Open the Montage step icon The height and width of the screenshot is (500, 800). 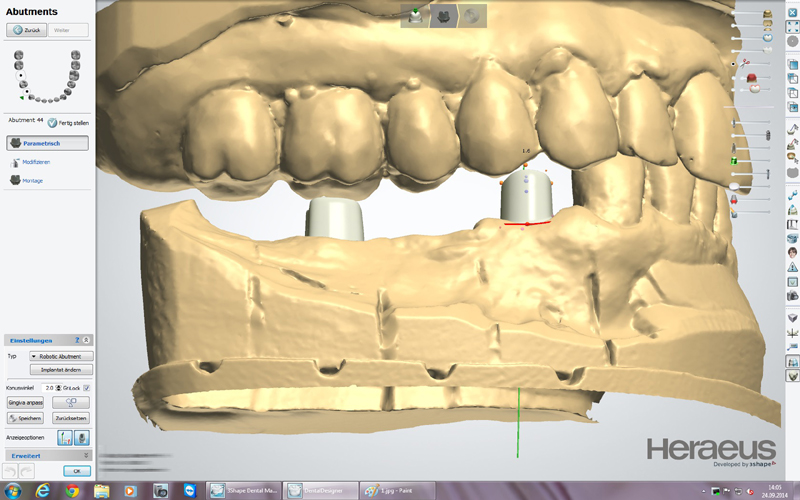15,181
